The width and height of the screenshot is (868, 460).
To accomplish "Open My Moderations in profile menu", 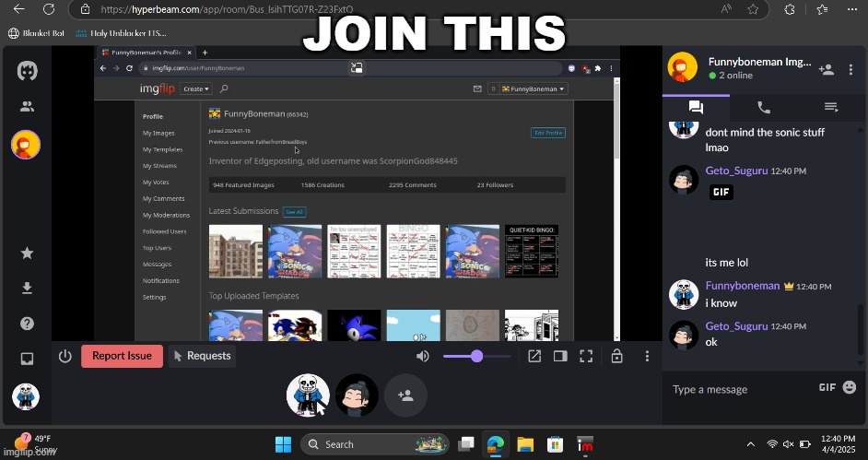I will [166, 216].
